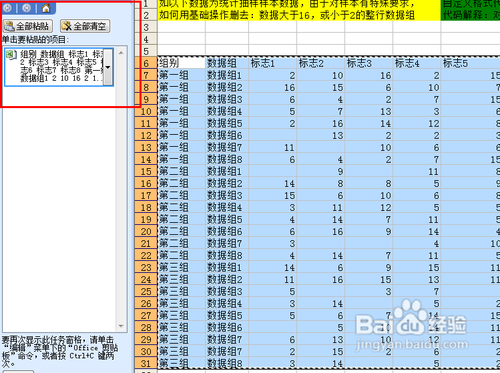Click 数据组7 cell in row 13

tap(227, 147)
